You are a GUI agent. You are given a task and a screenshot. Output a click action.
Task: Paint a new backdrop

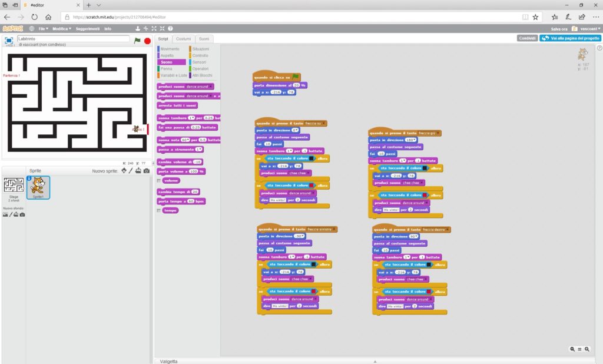click(x=11, y=214)
